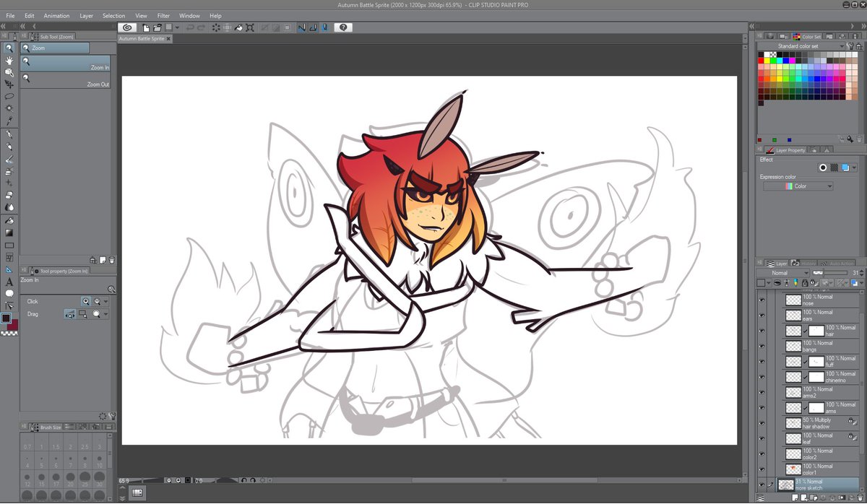Hide the more sketch layer
Image resolution: width=867 pixels, height=504 pixels.
click(762, 485)
